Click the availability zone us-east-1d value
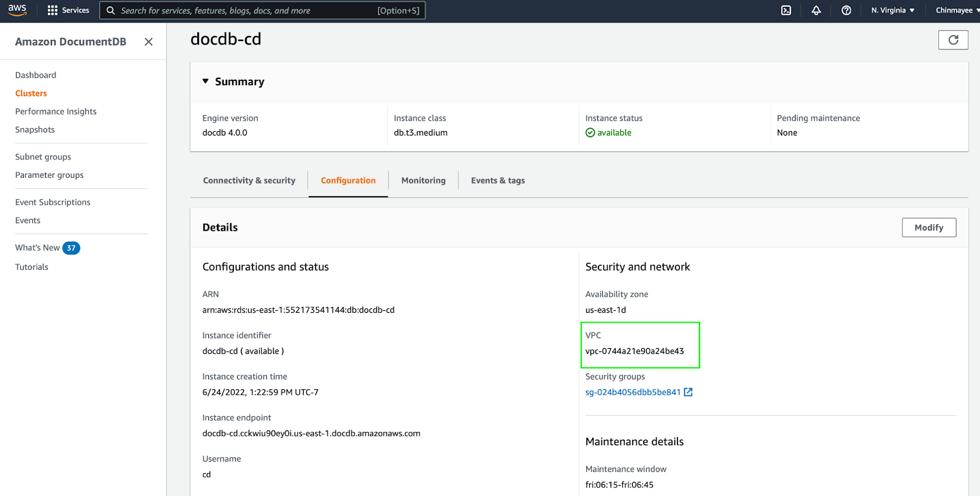Image resolution: width=980 pixels, height=496 pixels. click(606, 310)
